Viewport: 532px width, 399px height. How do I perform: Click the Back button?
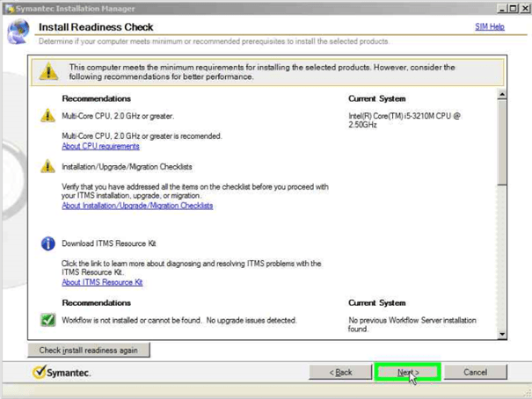340,372
